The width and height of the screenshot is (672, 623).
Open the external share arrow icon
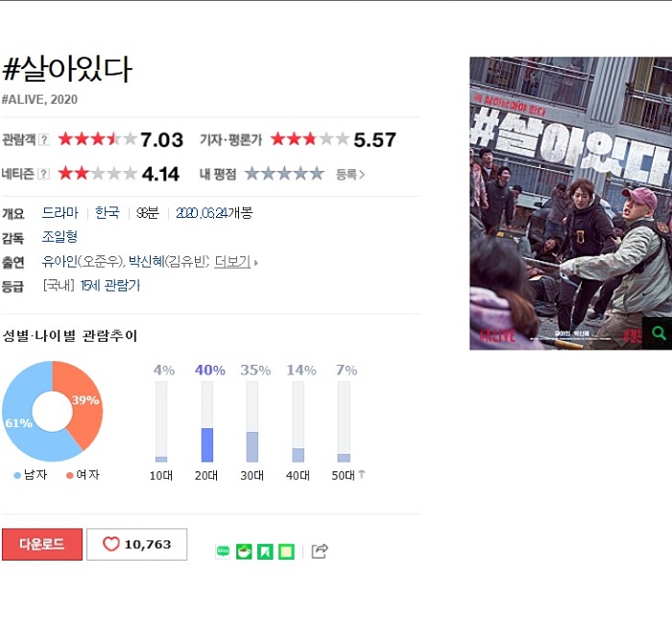tap(320, 551)
